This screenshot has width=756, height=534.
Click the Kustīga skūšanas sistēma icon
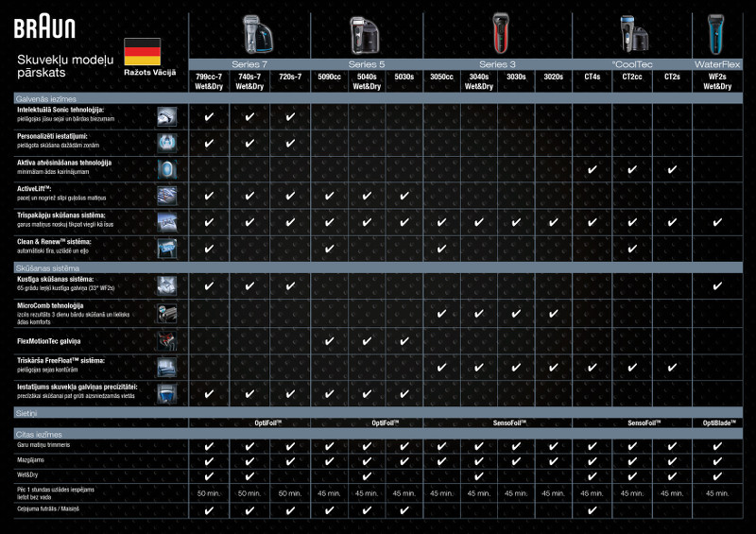pos(167,285)
